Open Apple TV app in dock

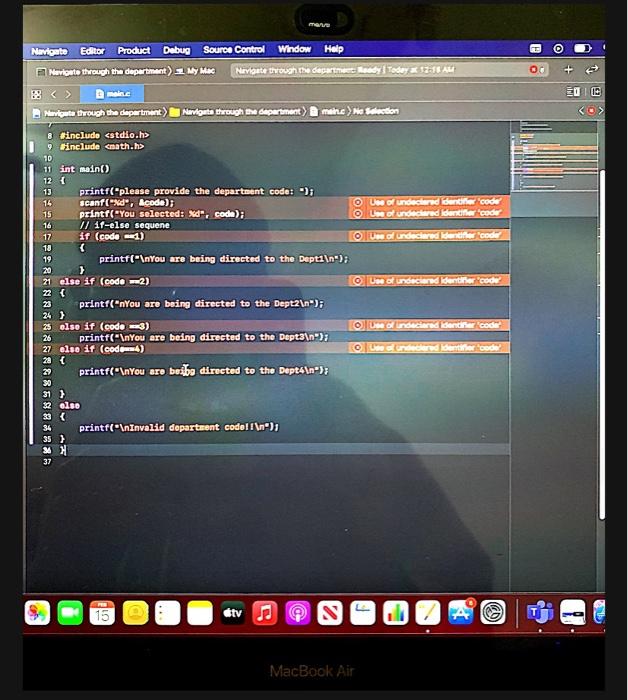(233, 612)
